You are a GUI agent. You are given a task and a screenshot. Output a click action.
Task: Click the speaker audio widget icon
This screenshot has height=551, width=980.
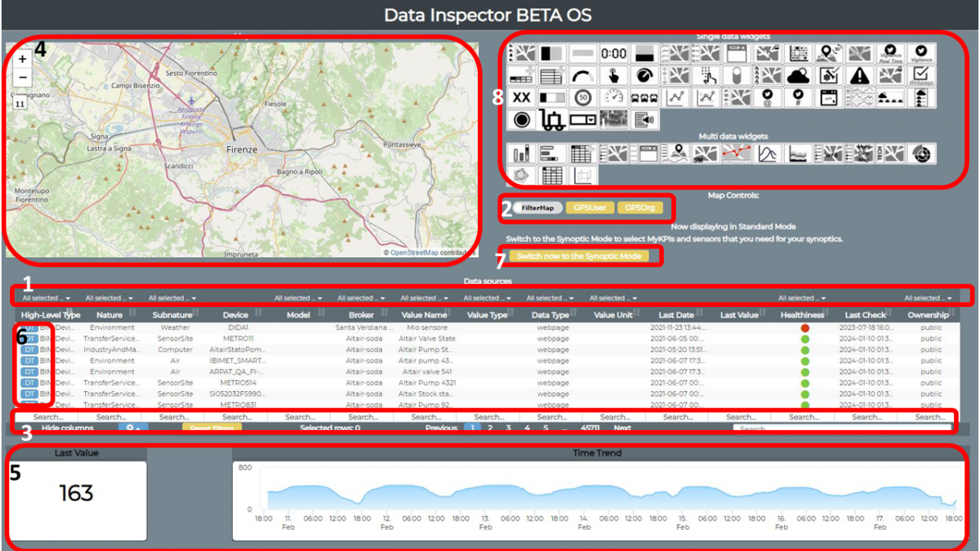(644, 120)
